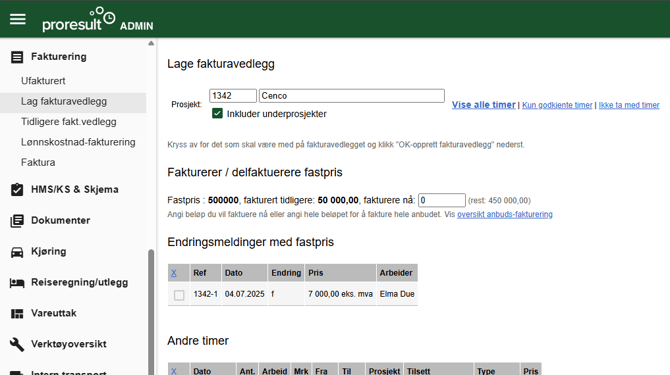Click the Elma Due worker cell
670x375 pixels.
click(397, 294)
